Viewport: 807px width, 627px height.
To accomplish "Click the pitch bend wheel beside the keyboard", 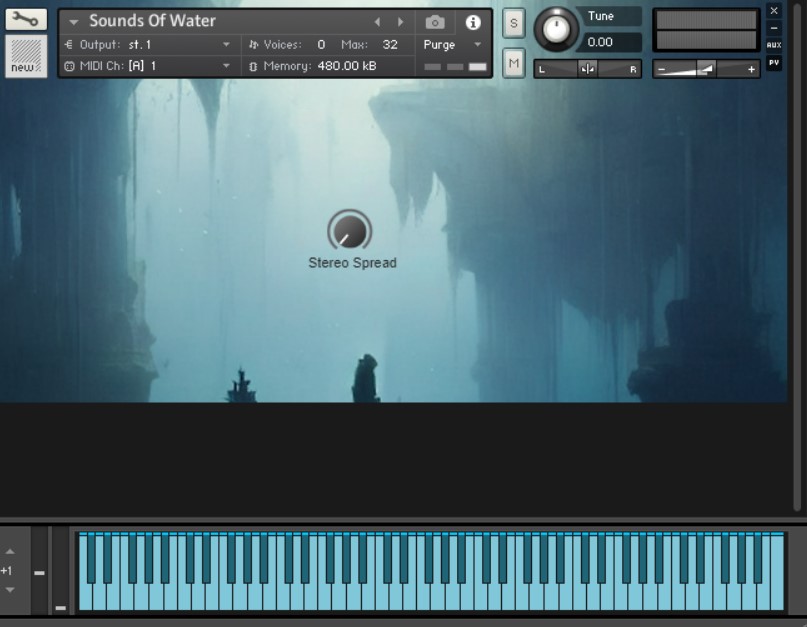I will pos(40,571).
